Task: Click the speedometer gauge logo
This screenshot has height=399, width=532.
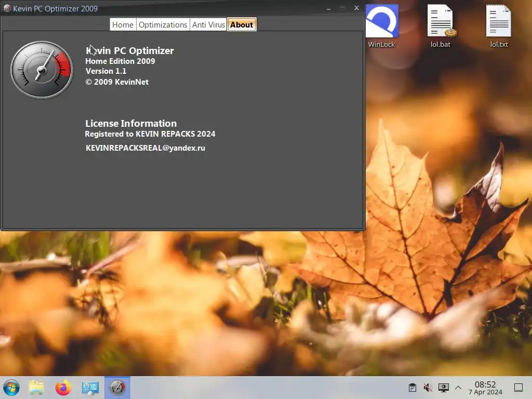Action: (42, 70)
